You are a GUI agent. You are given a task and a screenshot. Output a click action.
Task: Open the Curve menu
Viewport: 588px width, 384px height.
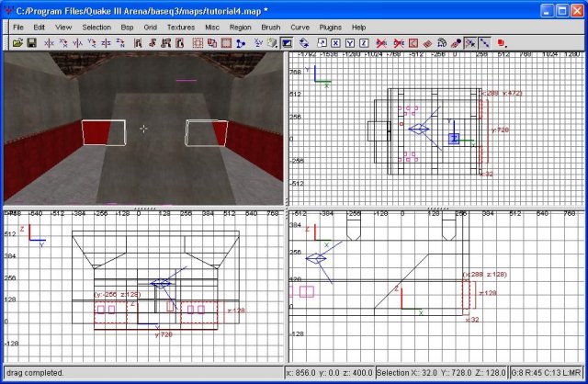[x=300, y=28]
